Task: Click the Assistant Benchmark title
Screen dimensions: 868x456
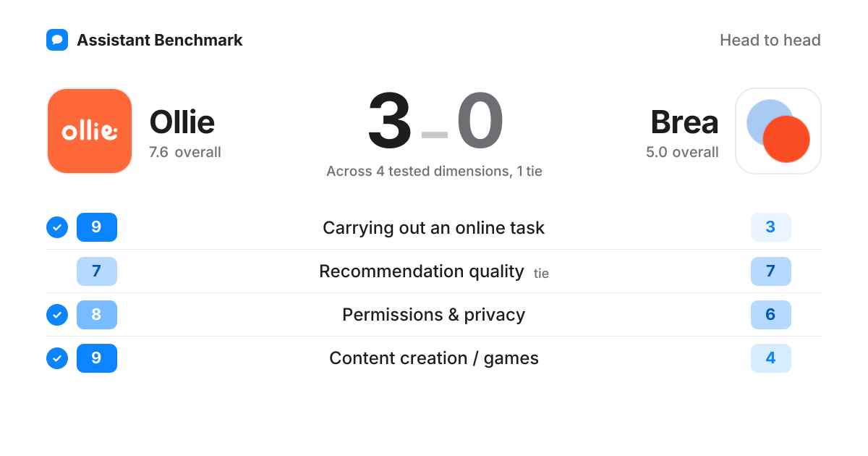Action: tap(160, 41)
